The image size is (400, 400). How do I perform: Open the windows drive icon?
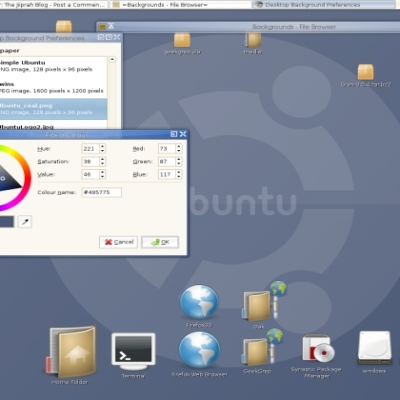(x=374, y=348)
